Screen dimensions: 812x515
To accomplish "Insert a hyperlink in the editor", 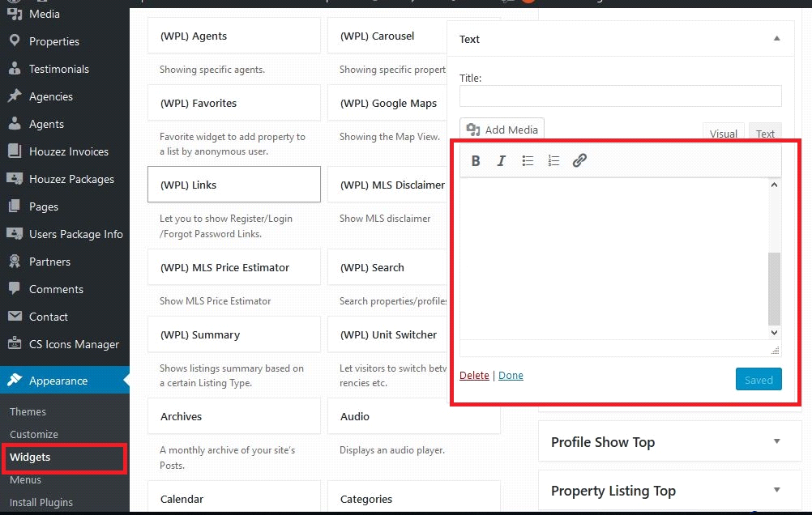I will [579, 160].
